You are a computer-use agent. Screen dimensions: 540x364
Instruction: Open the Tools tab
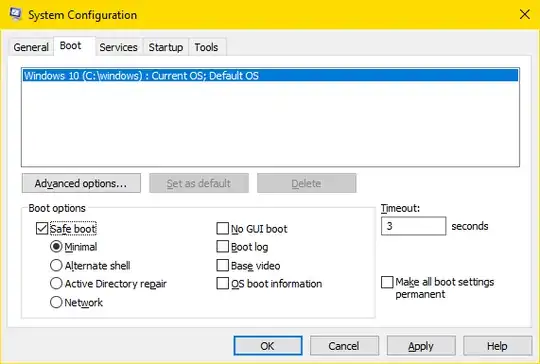click(x=206, y=47)
